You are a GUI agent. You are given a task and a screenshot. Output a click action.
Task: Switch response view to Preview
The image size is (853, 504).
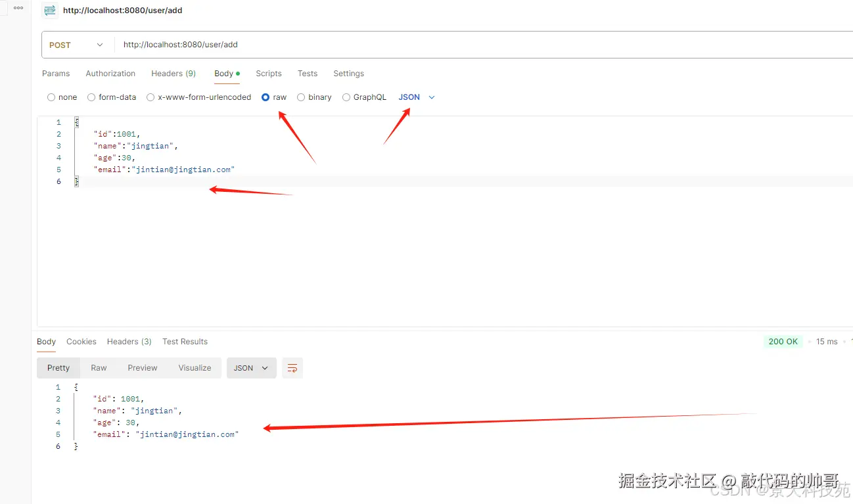[143, 368]
